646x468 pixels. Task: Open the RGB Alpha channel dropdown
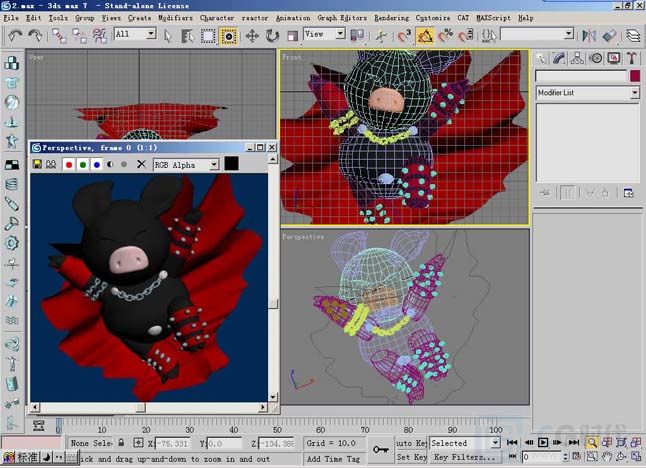185,165
